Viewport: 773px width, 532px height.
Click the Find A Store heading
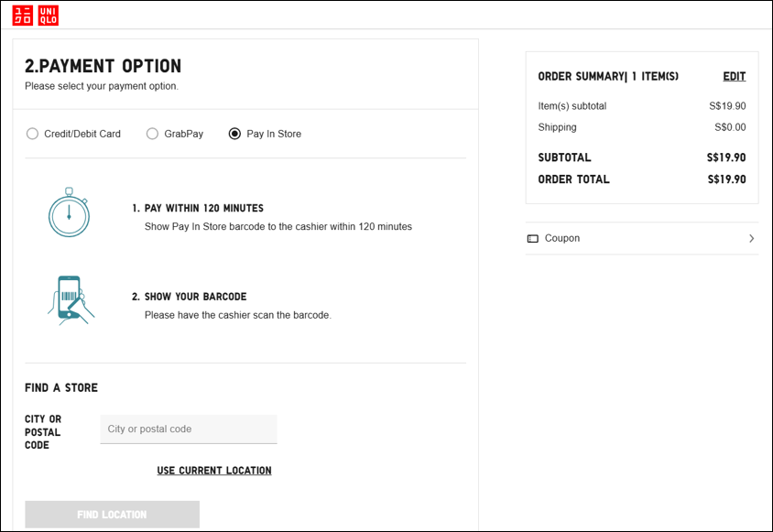(61, 388)
